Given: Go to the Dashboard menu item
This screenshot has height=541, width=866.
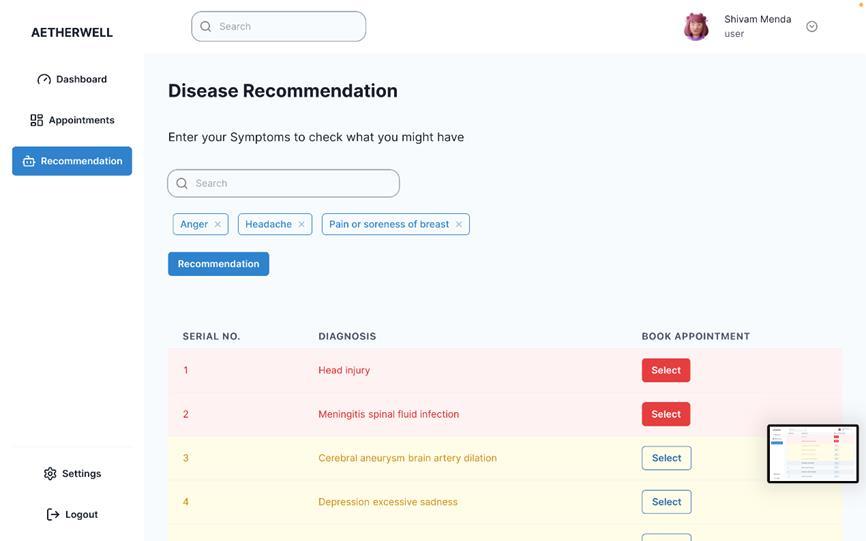Looking at the screenshot, I should (x=81, y=79).
